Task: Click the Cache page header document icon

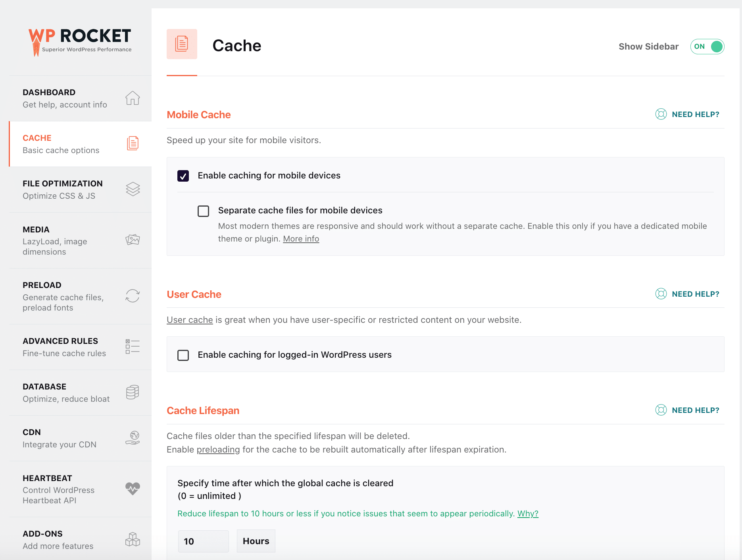Action: 182,44
